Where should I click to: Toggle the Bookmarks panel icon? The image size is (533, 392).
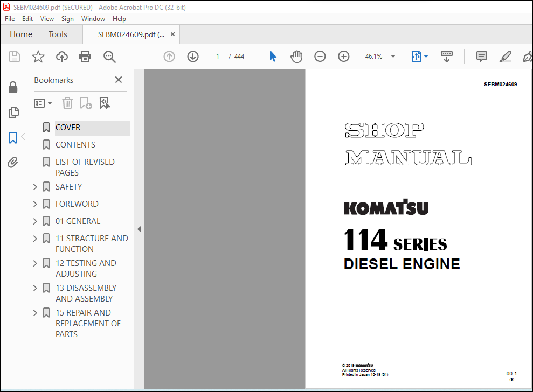coord(13,137)
